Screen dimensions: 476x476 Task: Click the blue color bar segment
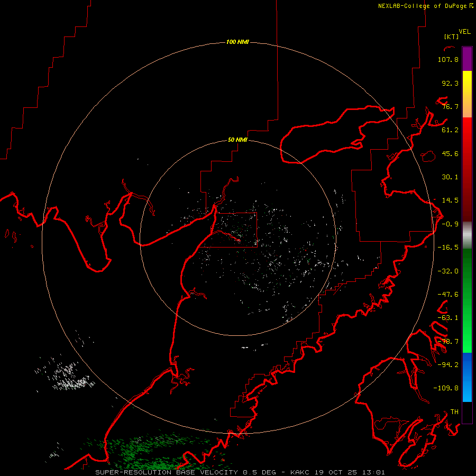point(467,377)
